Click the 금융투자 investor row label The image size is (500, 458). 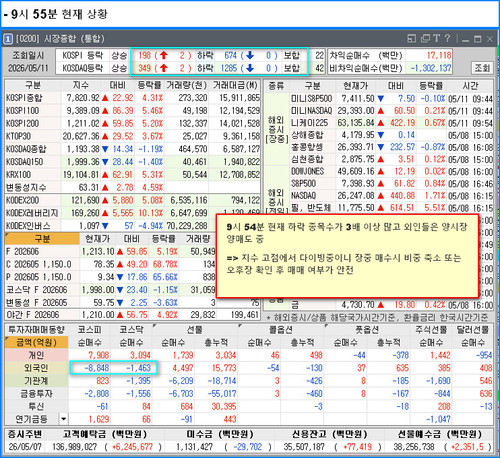pos(36,394)
